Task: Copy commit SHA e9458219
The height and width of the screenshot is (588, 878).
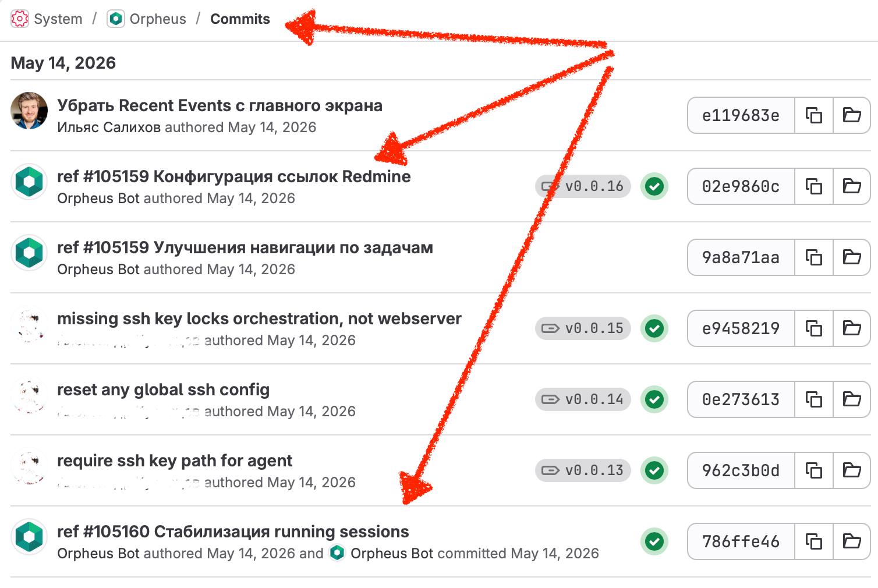Action: [x=813, y=328]
